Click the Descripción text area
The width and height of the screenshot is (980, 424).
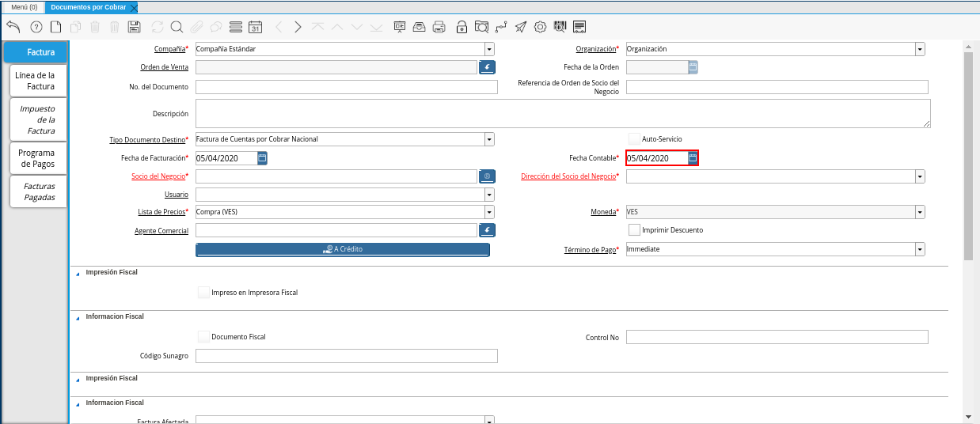562,113
